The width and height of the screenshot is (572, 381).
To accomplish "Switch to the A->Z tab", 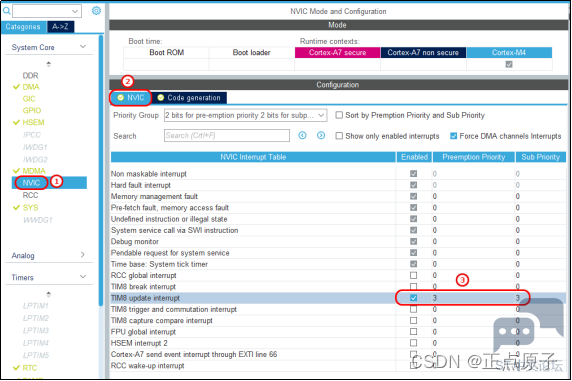I will click(x=61, y=27).
